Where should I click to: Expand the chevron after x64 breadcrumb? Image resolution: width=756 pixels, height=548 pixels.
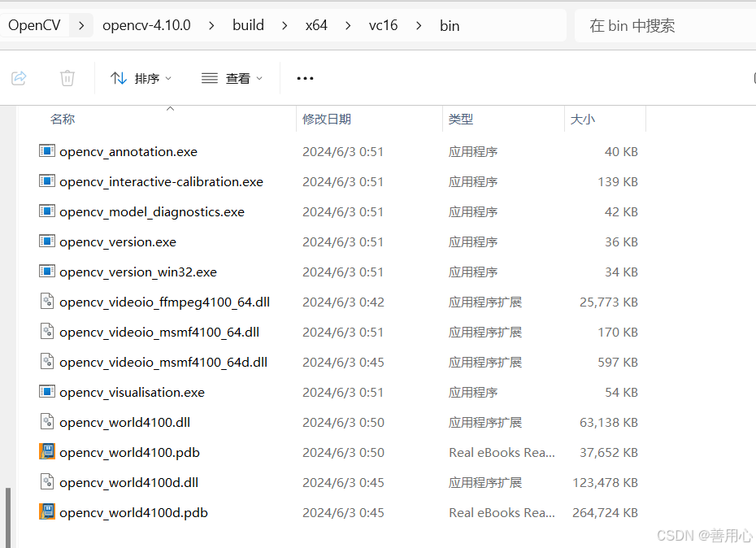(x=348, y=25)
